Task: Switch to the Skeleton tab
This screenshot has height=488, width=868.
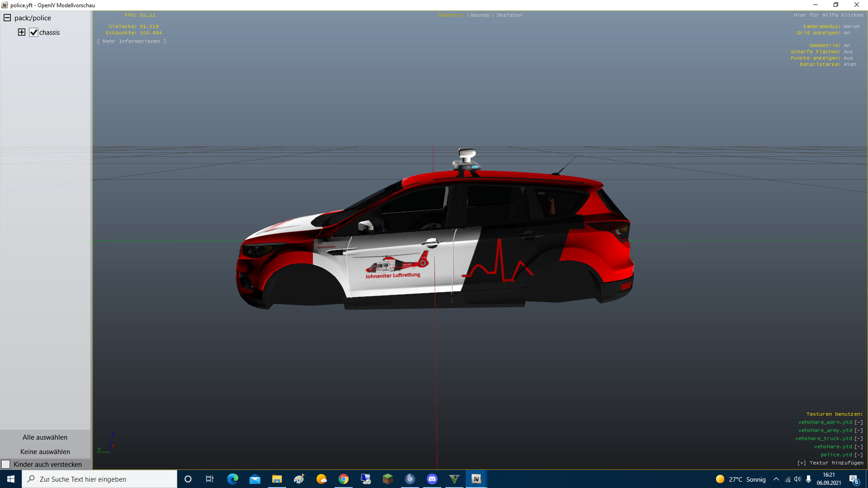Action: (x=509, y=15)
